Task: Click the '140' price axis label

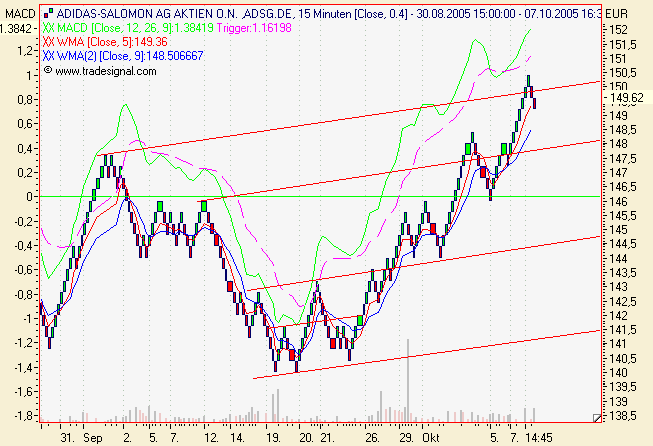Action: click(x=618, y=373)
